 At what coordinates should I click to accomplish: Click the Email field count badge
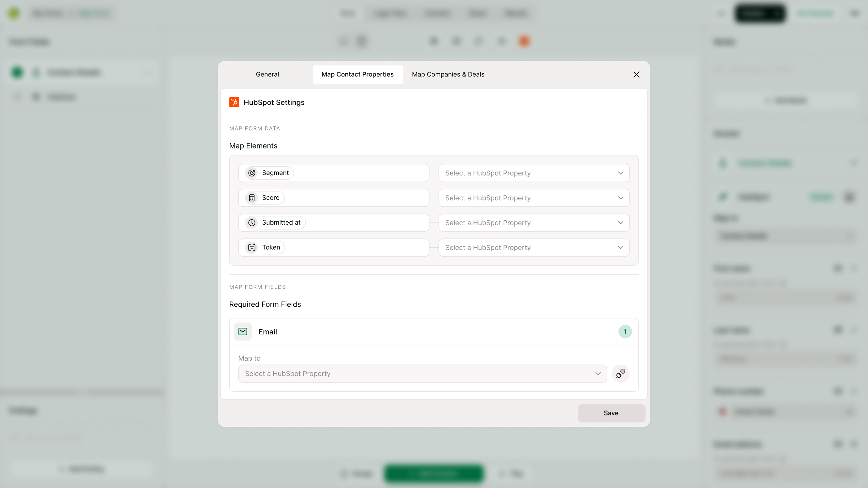(625, 332)
